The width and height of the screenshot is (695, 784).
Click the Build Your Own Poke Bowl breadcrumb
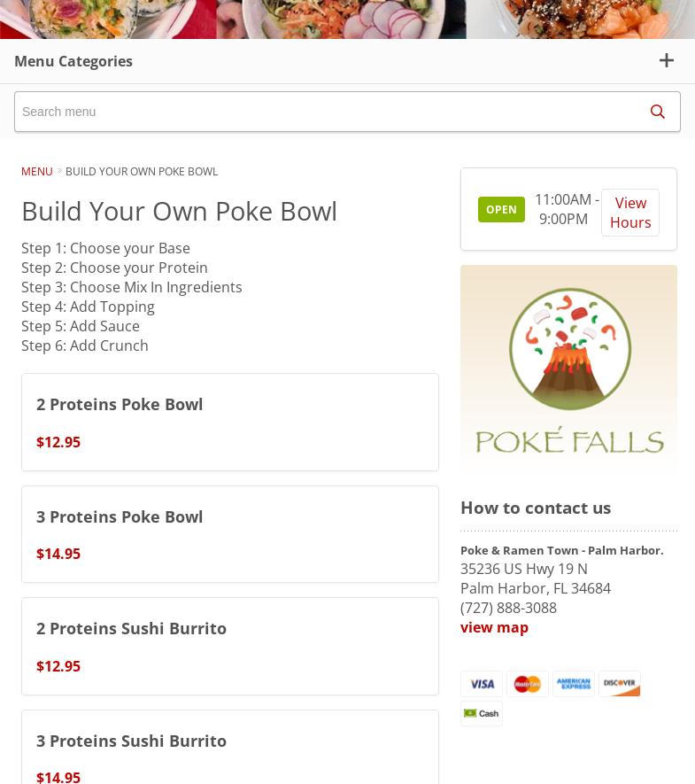coord(142,171)
